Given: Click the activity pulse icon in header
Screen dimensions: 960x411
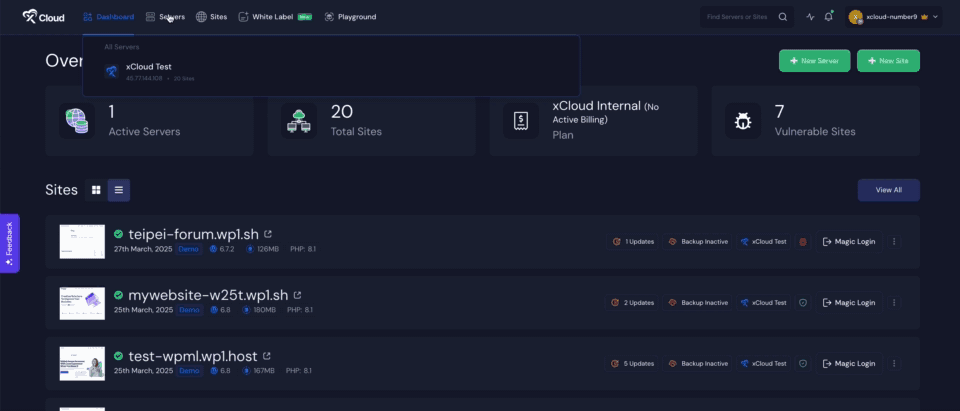Looking at the screenshot, I should 810,17.
